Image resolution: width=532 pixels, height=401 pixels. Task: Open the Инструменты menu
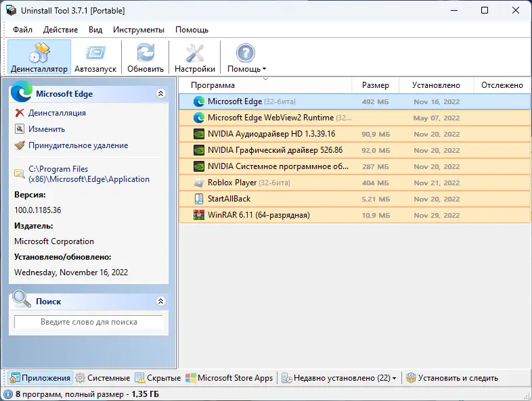click(139, 30)
